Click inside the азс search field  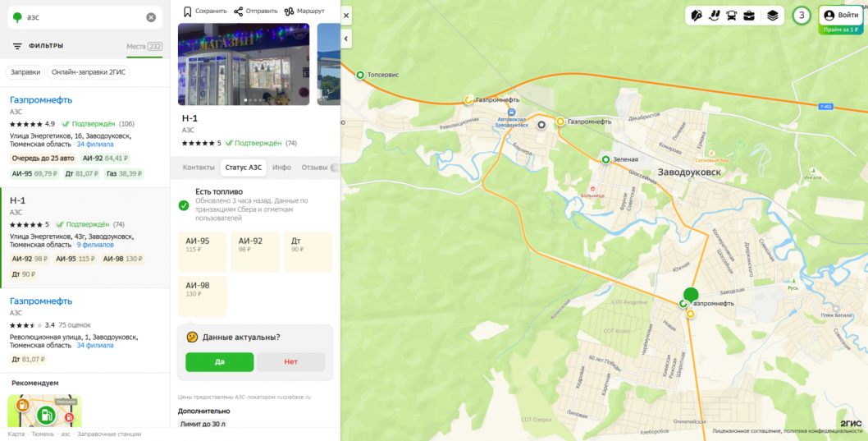point(85,17)
